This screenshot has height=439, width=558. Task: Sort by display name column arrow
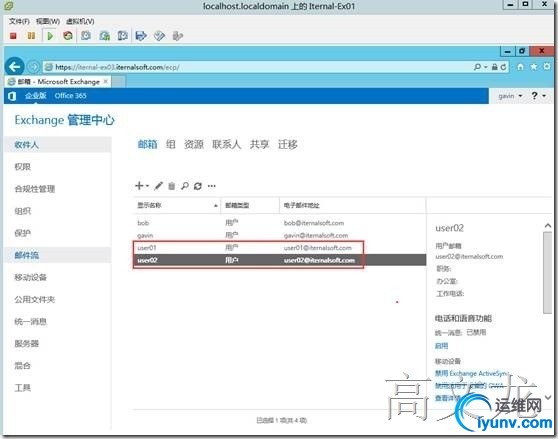click(216, 206)
